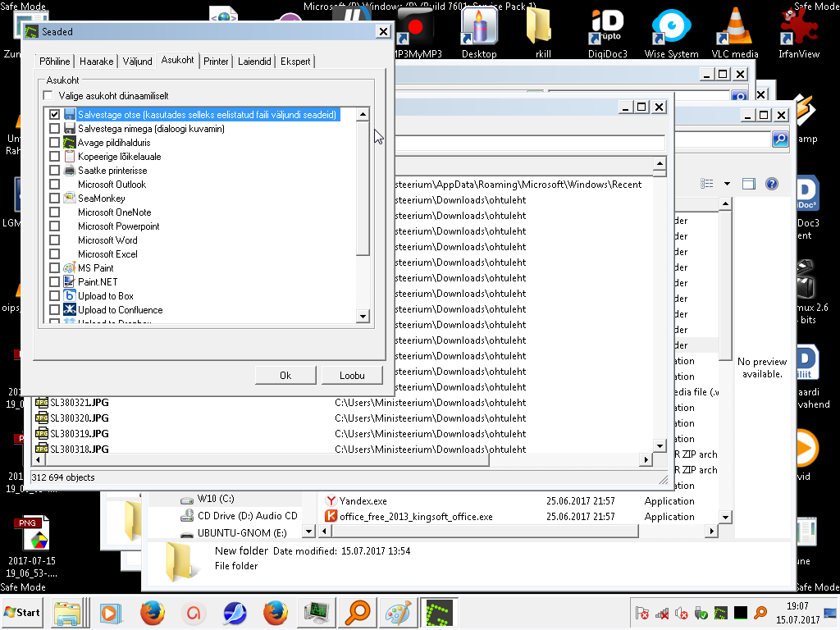The image size is (840, 630).
Task: Select the Väljund tab
Action: tap(137, 62)
